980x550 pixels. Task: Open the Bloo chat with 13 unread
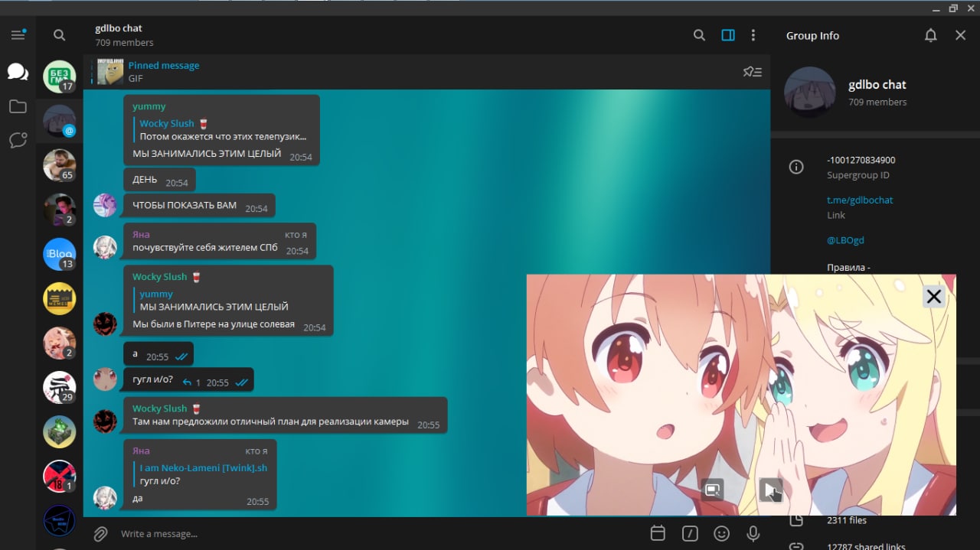click(59, 254)
